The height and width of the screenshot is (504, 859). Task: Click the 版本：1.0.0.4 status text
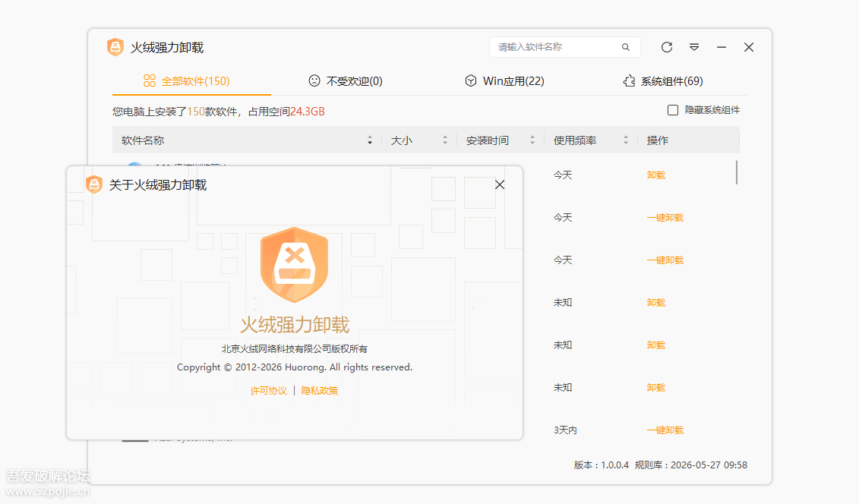[x=602, y=465]
